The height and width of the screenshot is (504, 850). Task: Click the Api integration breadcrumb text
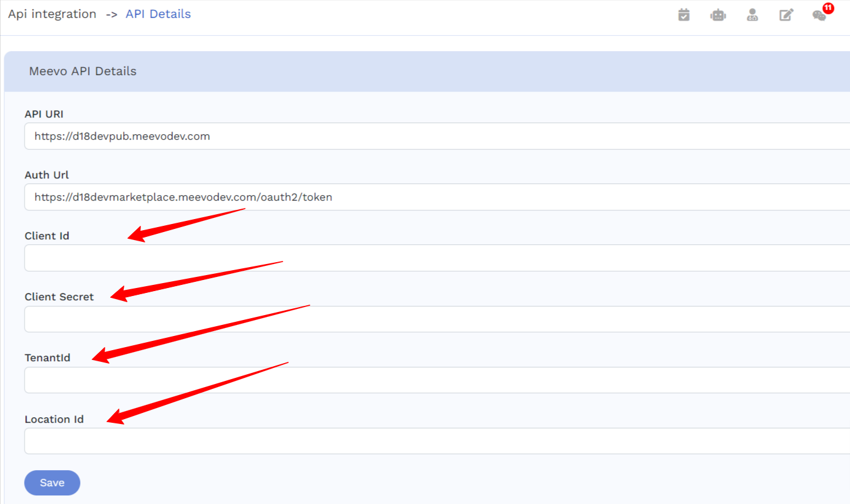pos(52,14)
